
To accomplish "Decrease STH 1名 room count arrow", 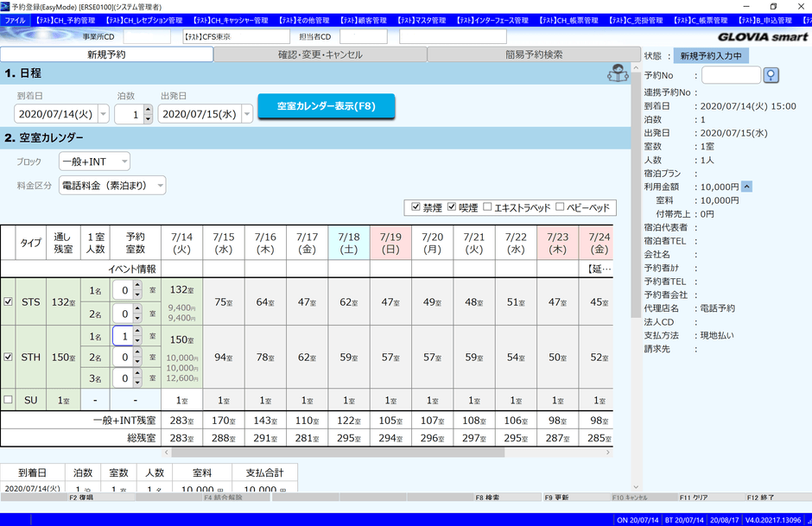I will pos(139,340).
